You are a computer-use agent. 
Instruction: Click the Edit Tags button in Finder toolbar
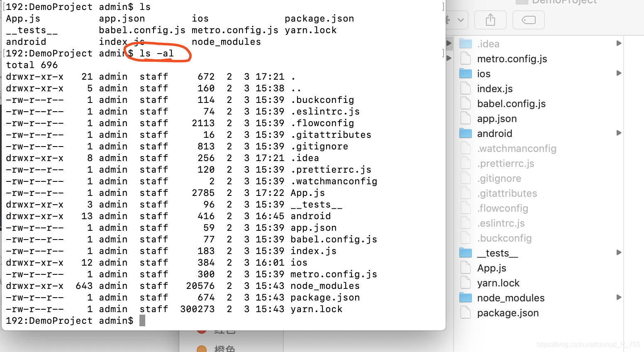(x=528, y=20)
